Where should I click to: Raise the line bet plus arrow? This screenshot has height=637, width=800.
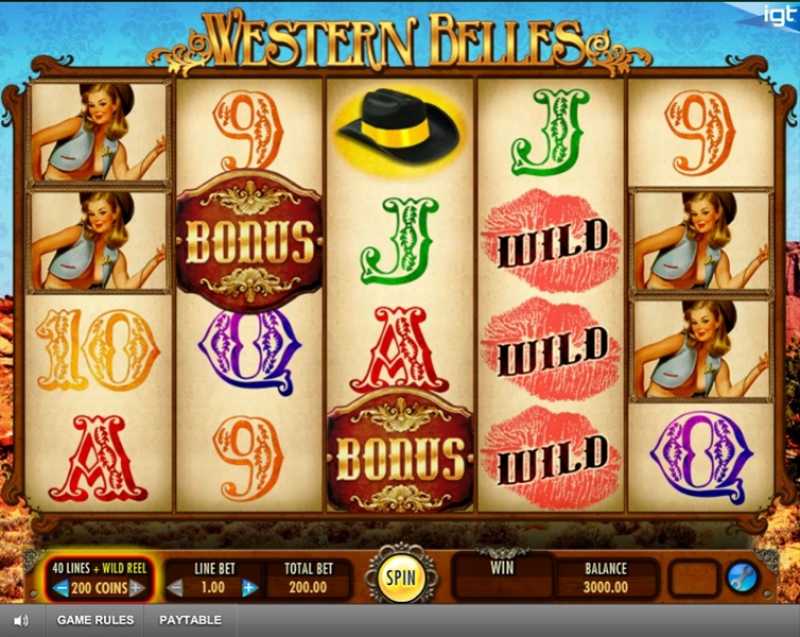(249, 588)
